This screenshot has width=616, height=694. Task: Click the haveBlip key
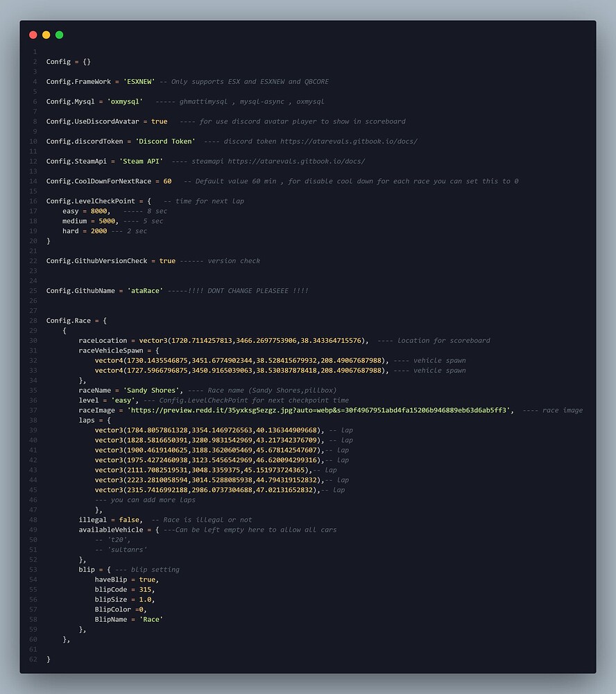pos(110,579)
